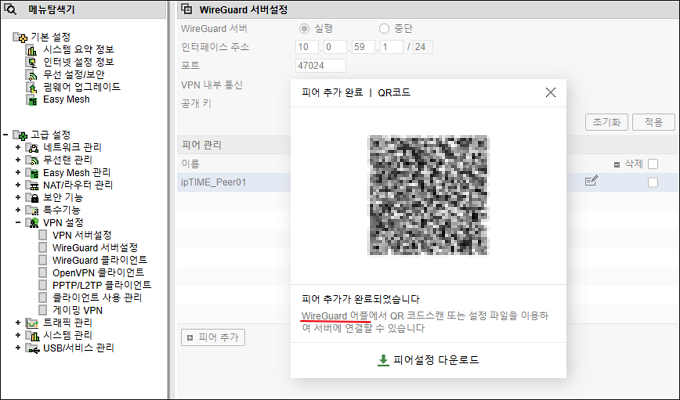Click the edit icon for ipTIME_Peer01

pos(592,181)
